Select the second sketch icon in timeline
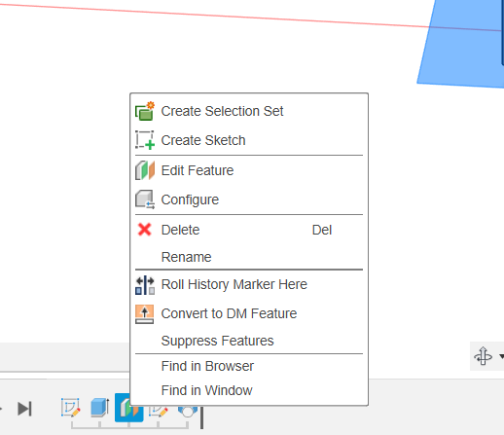The width and height of the screenshot is (504, 435). [159, 412]
